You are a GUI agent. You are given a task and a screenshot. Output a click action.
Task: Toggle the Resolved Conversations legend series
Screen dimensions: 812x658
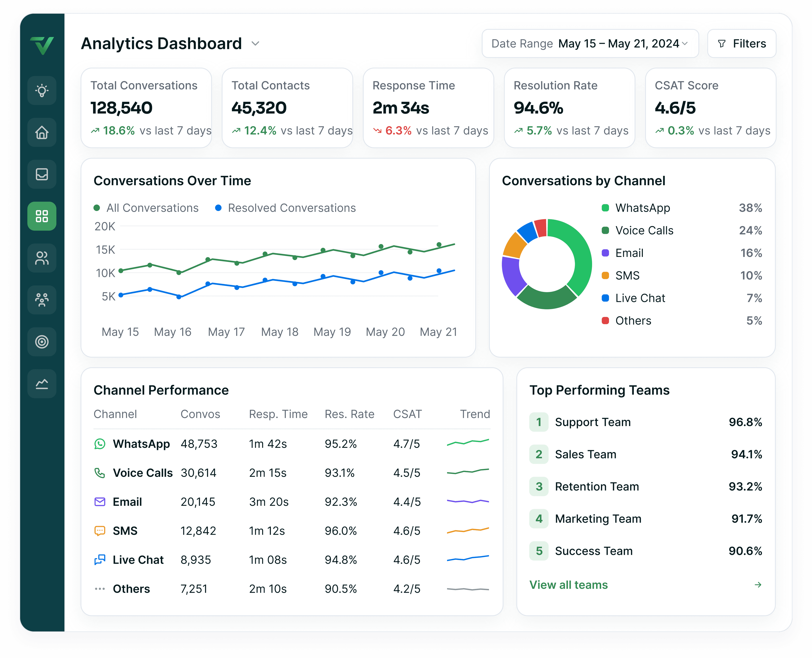[x=285, y=208]
